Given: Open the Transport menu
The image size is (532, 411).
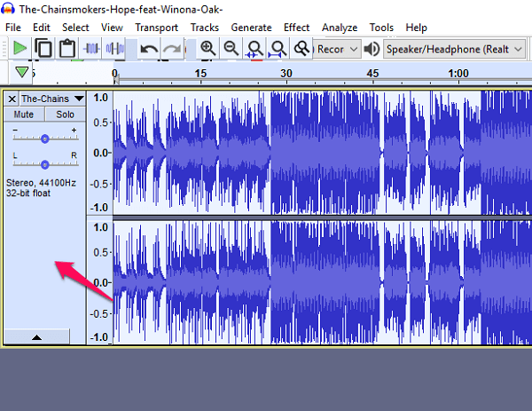Looking at the screenshot, I should [156, 28].
